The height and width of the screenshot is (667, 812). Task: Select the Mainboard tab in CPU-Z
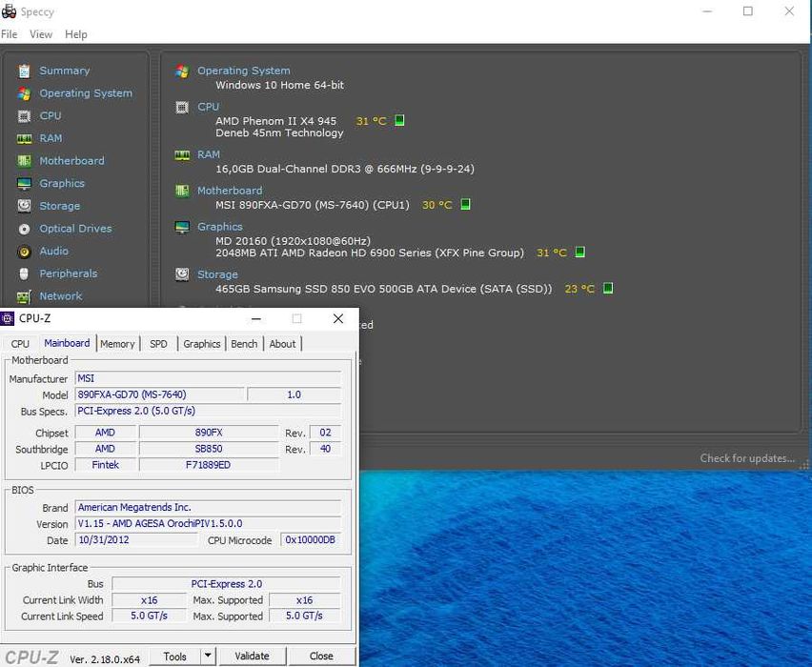[x=67, y=343]
